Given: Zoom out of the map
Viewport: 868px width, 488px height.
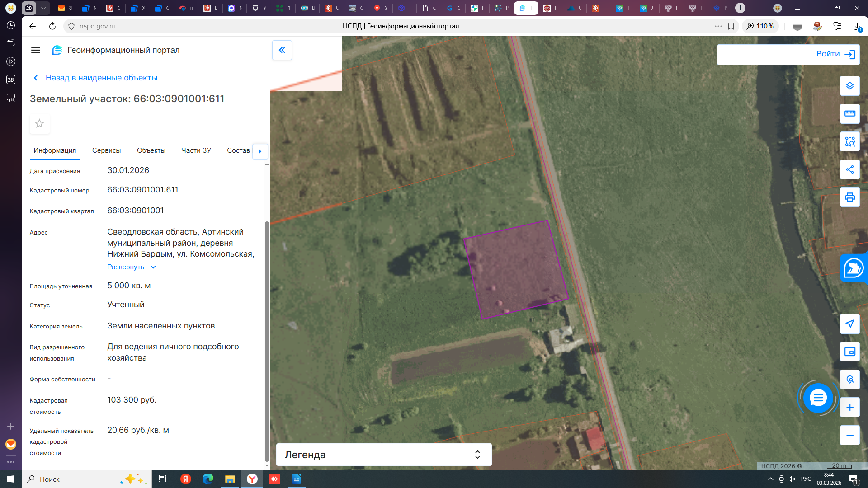Looking at the screenshot, I should tap(849, 435).
